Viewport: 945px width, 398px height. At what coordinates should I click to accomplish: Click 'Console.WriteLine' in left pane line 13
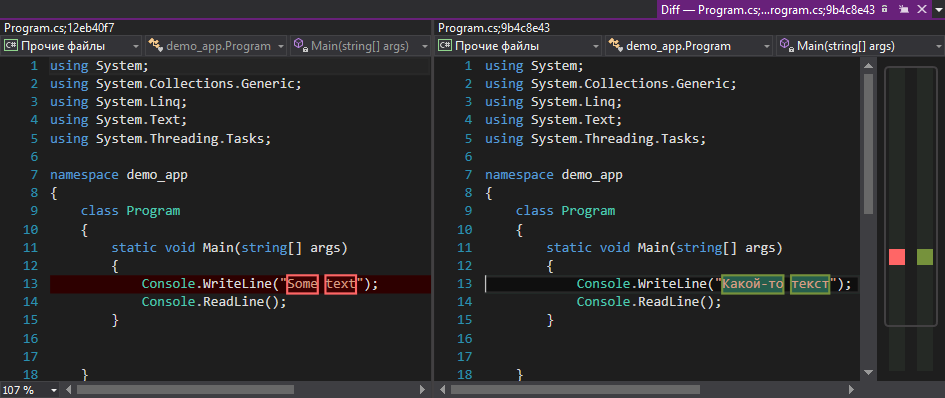pyautogui.click(x=208, y=284)
